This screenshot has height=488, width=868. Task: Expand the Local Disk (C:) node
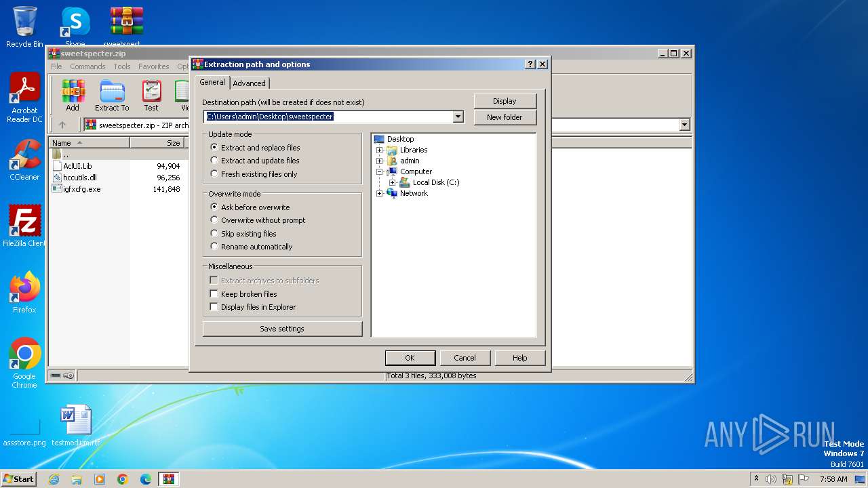[x=392, y=182]
